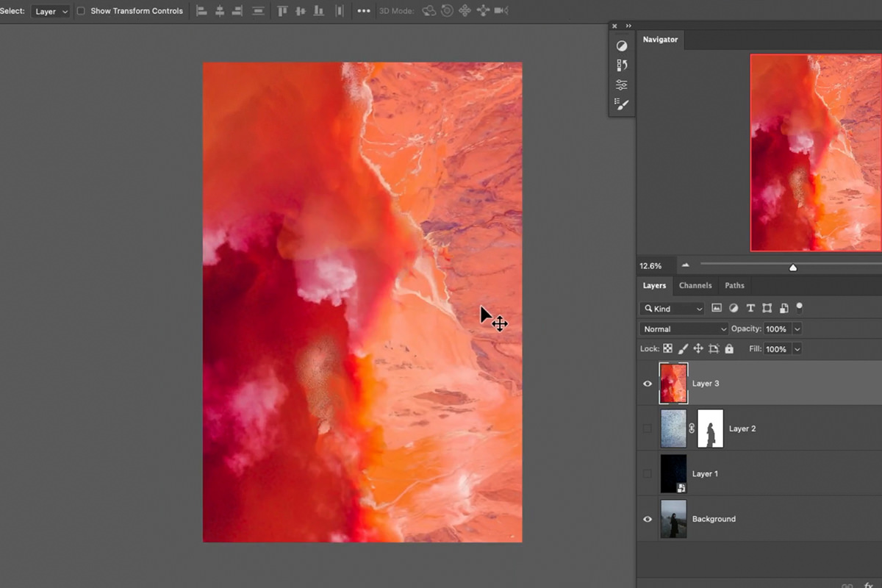Show the Layer 2 layer
The image size is (882, 588).
648,428
